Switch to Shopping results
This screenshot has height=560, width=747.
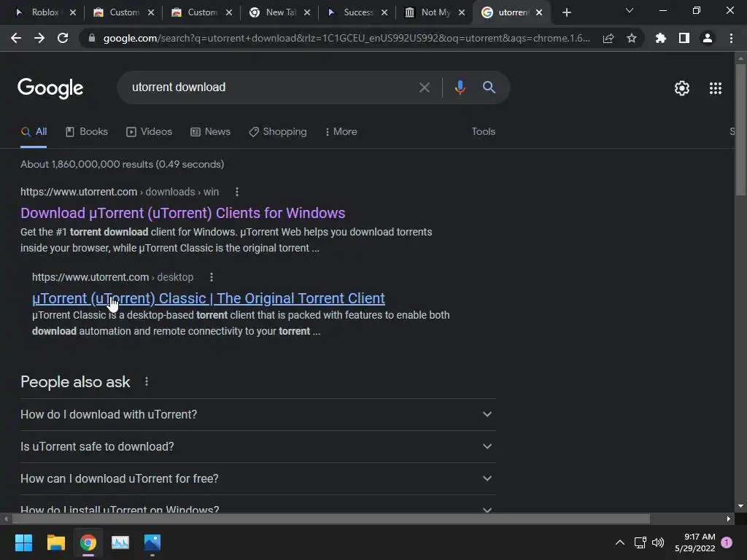pyautogui.click(x=278, y=131)
